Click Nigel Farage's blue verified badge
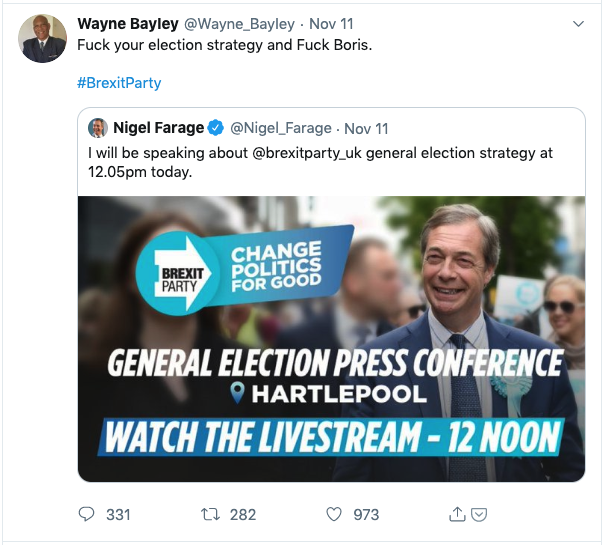This screenshot has height=545, width=606. coord(216,128)
